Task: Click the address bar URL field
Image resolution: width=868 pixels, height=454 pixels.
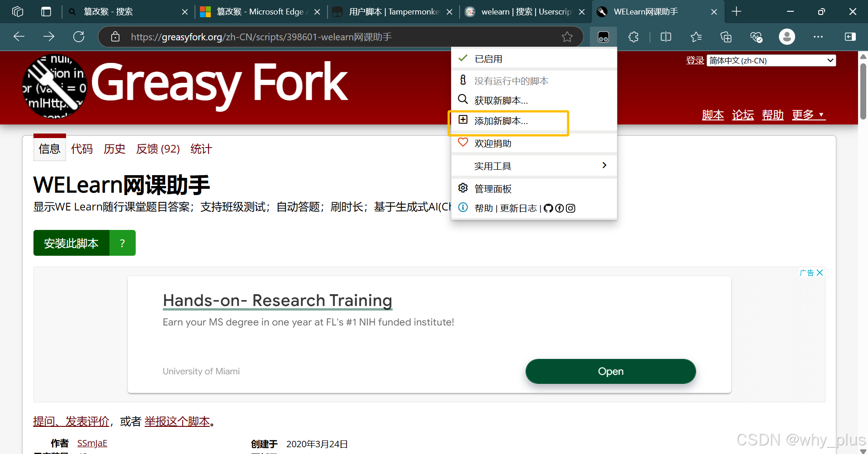Action: click(342, 37)
